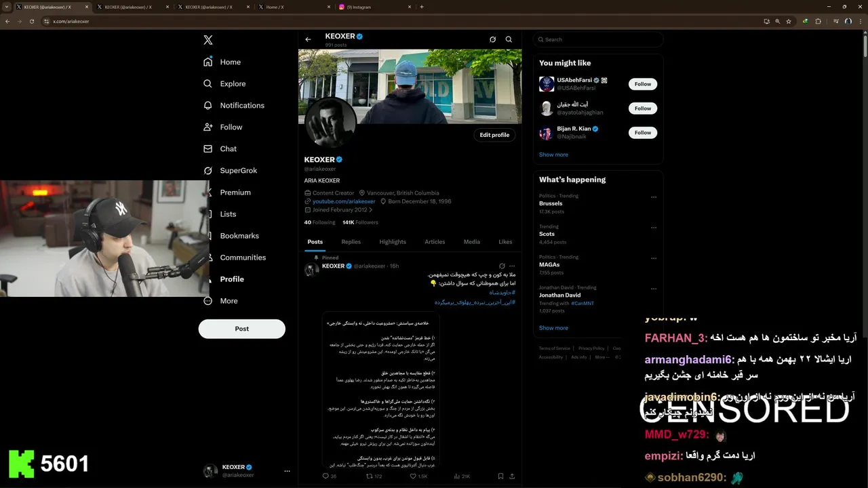Share the pinned post

click(x=512, y=476)
